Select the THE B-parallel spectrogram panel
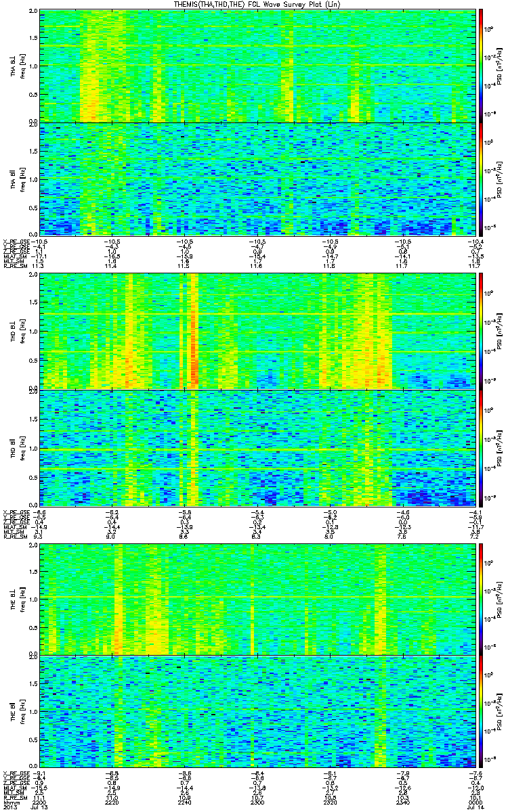Image resolution: width=508 pixels, height=812 pixels. pyautogui.click(x=257, y=713)
